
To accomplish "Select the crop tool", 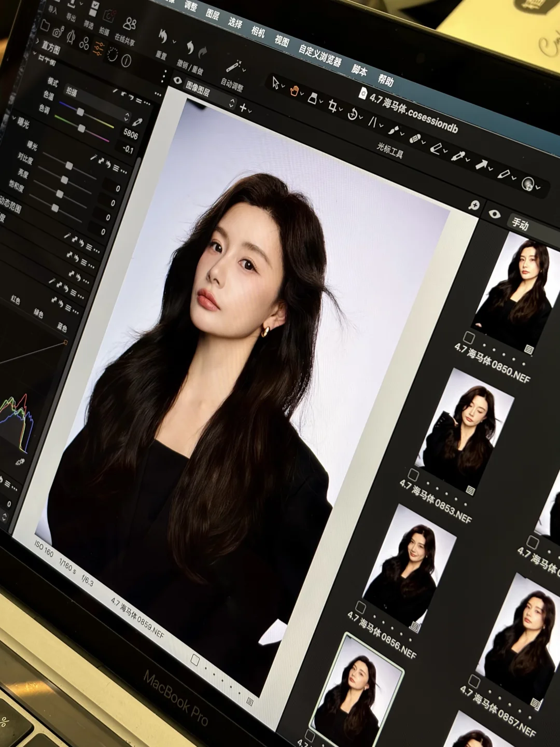I will (333, 107).
